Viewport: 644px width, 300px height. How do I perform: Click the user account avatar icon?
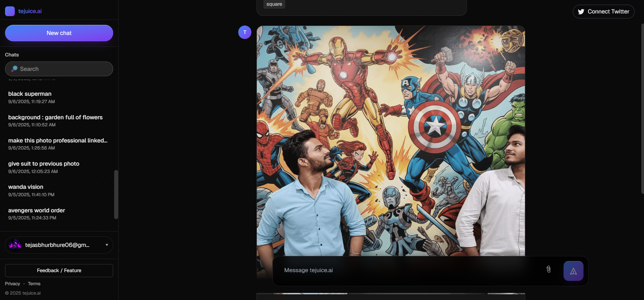pos(15,245)
